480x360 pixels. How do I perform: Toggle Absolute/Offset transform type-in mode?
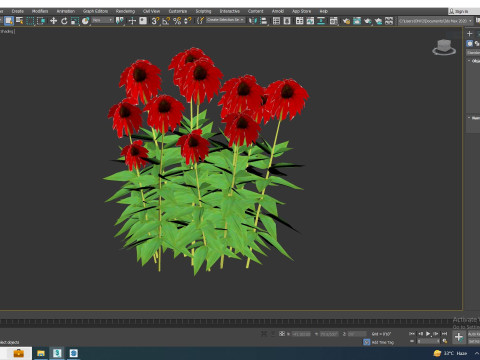pyautogui.click(x=282, y=333)
